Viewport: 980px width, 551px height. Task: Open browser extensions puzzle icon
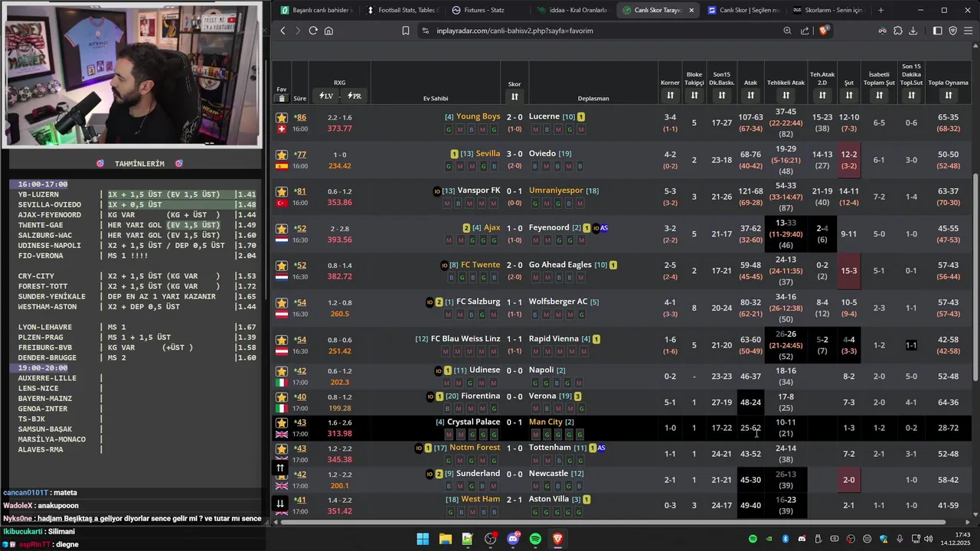pos(897,31)
